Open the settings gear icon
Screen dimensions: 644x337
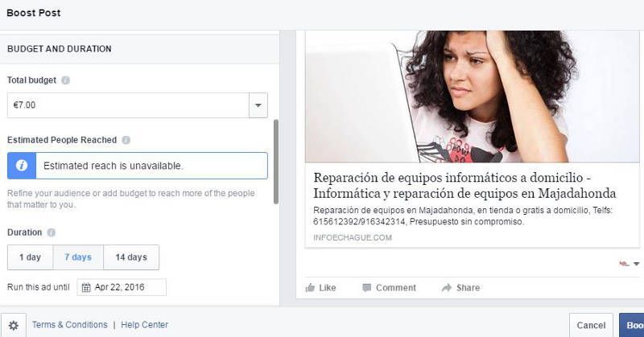pyautogui.click(x=14, y=326)
